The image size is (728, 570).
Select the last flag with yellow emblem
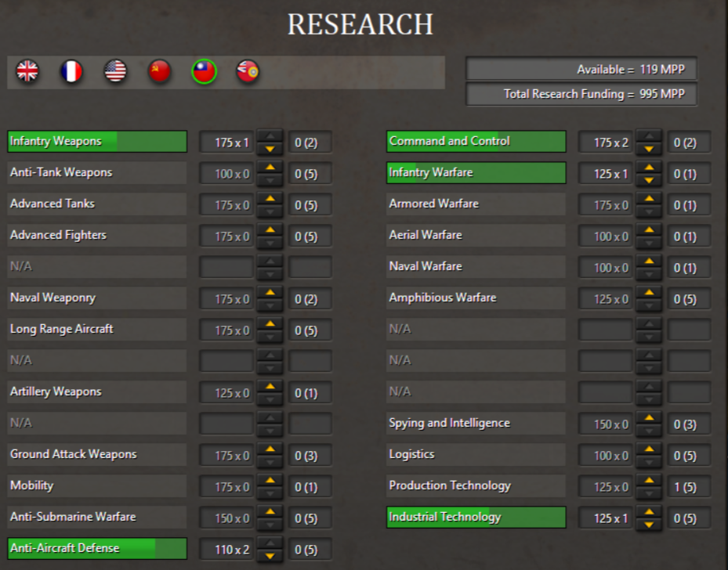tap(248, 71)
